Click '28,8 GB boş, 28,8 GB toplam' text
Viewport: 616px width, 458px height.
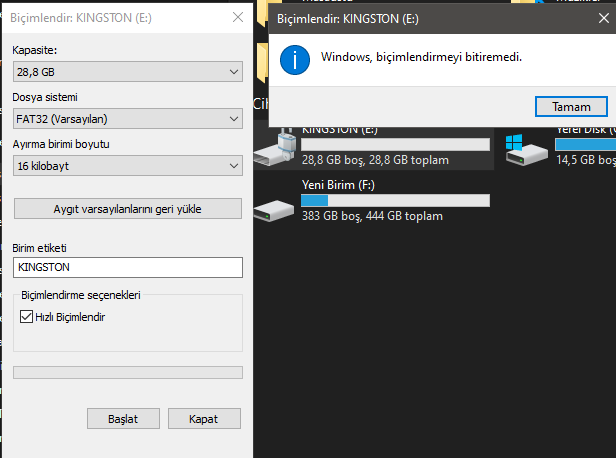[375, 160]
